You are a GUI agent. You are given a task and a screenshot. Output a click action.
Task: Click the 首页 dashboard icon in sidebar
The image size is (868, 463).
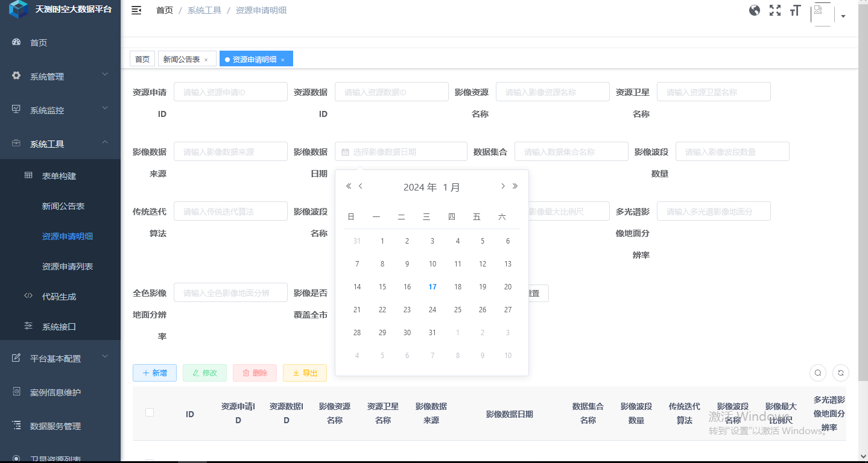tap(15, 42)
